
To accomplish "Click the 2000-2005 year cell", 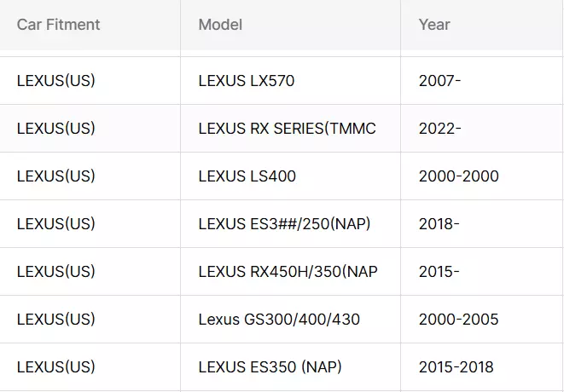I will tap(481, 319).
